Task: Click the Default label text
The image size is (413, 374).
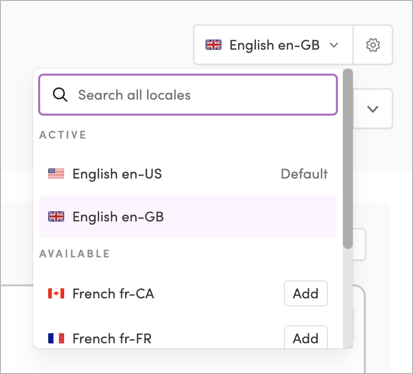Action: [x=304, y=174]
